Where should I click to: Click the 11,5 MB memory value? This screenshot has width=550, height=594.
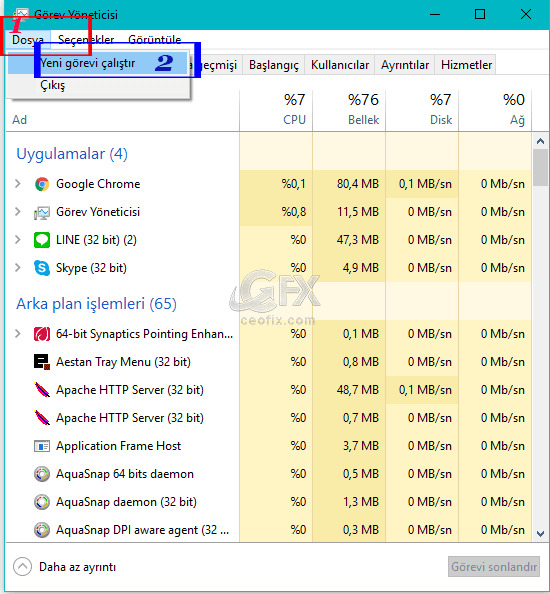[x=358, y=212]
